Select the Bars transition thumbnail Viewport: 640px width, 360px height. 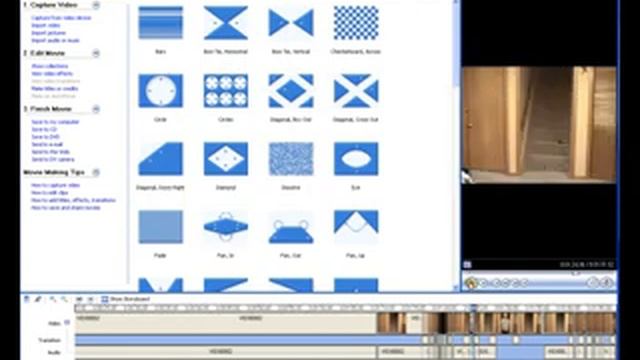click(x=160, y=22)
